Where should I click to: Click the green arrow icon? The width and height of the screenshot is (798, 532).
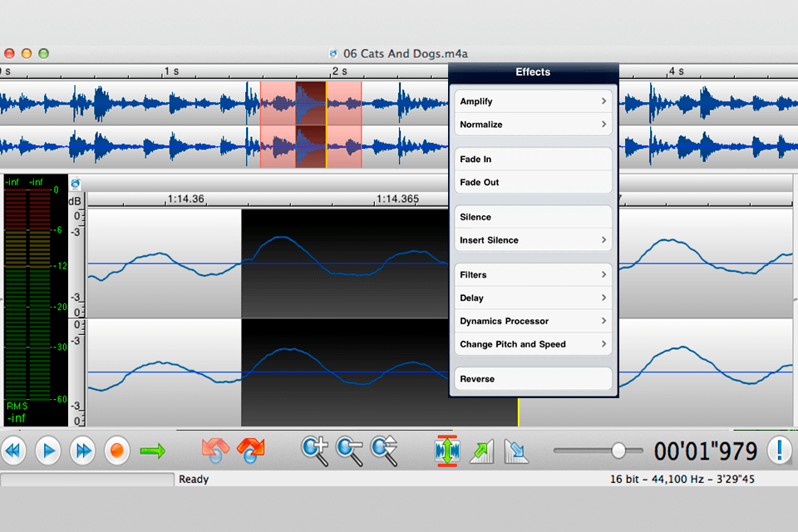(x=152, y=451)
